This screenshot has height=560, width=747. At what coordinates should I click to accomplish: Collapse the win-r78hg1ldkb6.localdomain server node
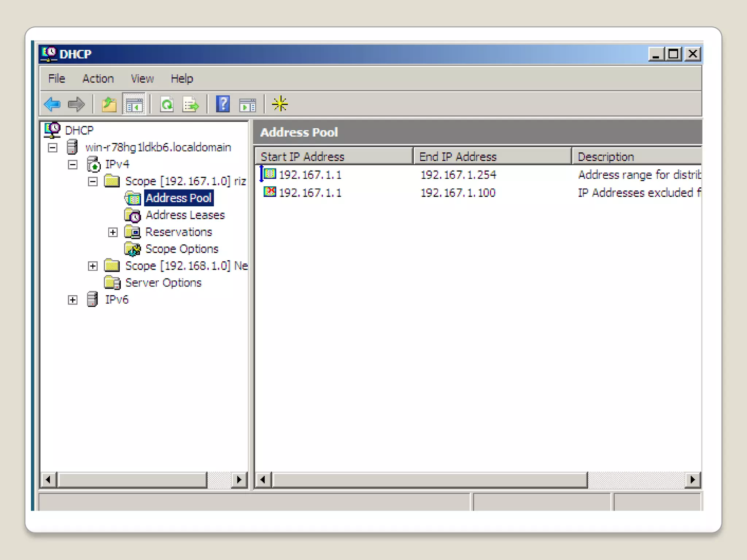click(x=53, y=148)
